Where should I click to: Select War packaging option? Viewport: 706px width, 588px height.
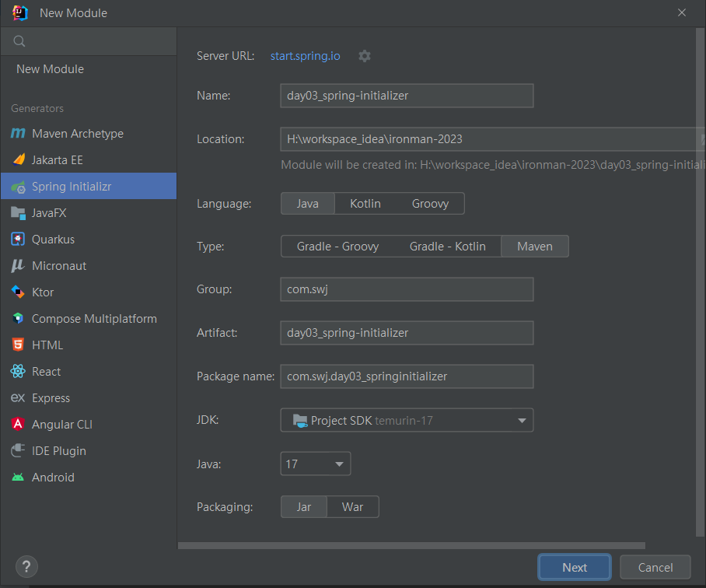click(352, 507)
